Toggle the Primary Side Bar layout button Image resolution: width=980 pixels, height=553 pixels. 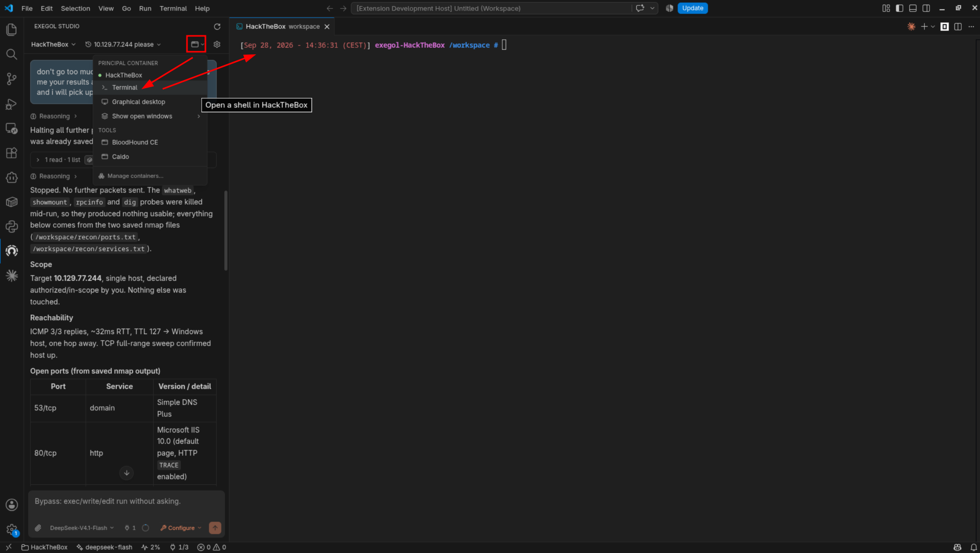click(x=900, y=8)
